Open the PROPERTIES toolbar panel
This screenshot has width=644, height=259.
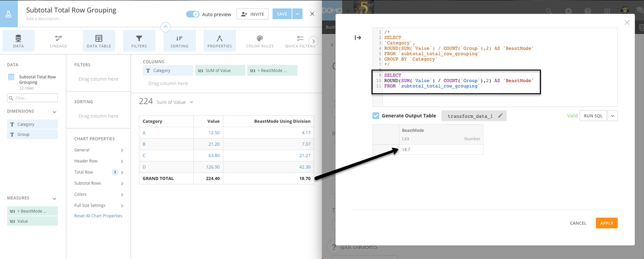(219, 41)
